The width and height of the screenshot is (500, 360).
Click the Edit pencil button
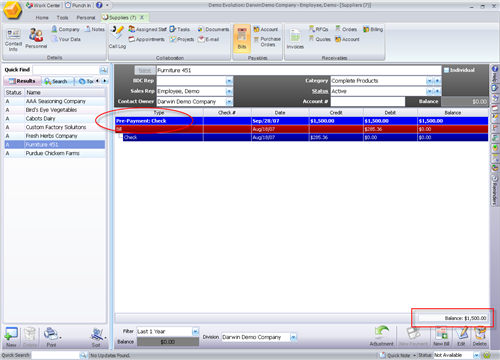coord(462,336)
